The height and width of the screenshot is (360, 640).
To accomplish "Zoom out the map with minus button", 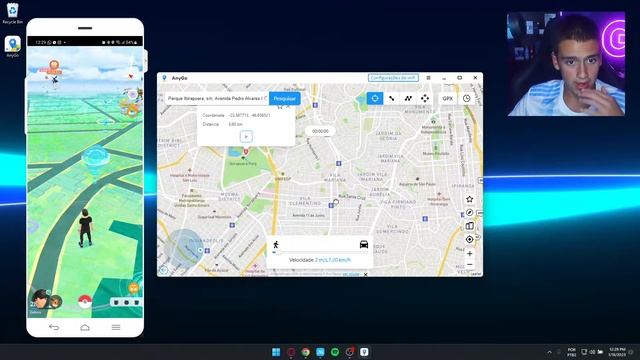I will click(x=469, y=264).
